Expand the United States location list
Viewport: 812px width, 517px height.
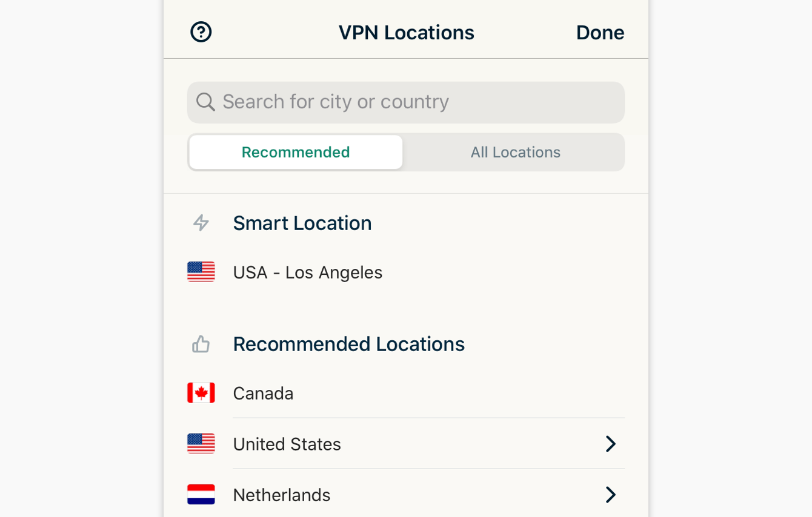(611, 444)
